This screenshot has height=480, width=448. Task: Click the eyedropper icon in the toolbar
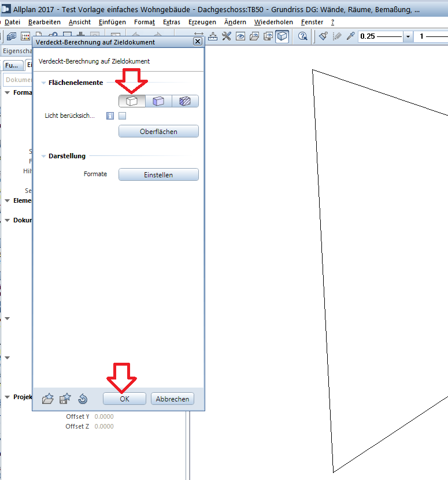350,36
